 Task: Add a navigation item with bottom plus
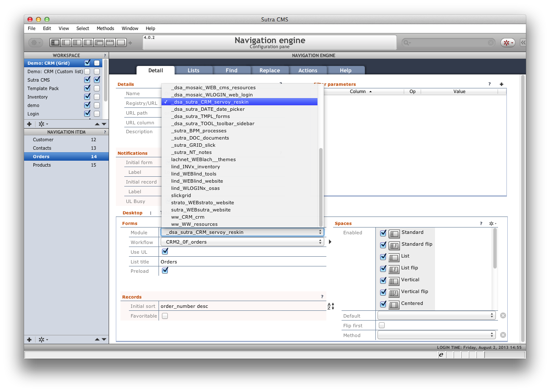point(29,340)
